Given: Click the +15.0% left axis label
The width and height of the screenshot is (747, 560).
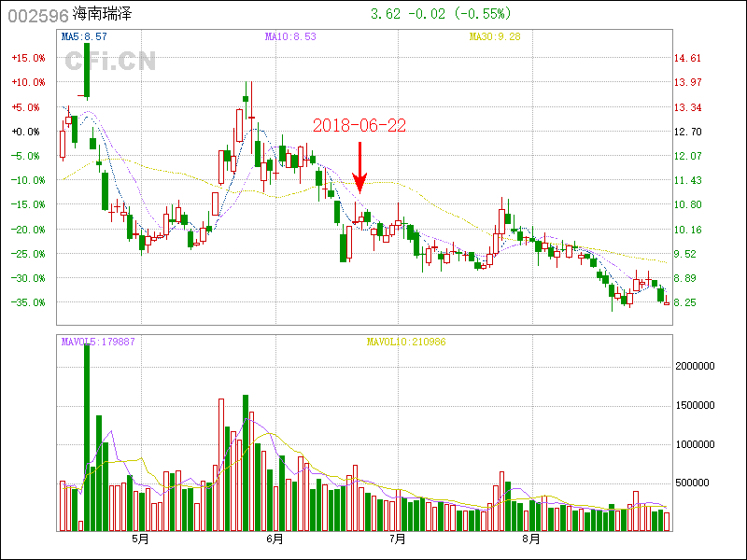Looking at the screenshot, I should [28, 58].
